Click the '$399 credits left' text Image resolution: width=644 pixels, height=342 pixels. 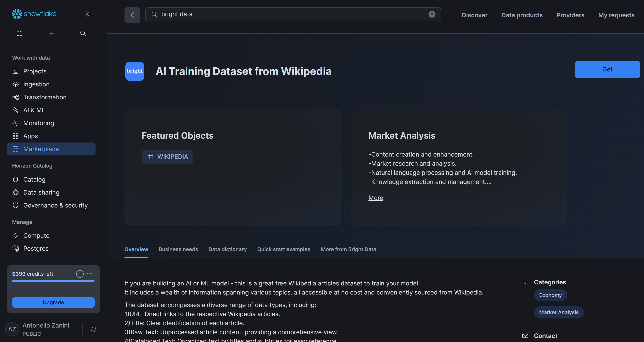point(32,274)
